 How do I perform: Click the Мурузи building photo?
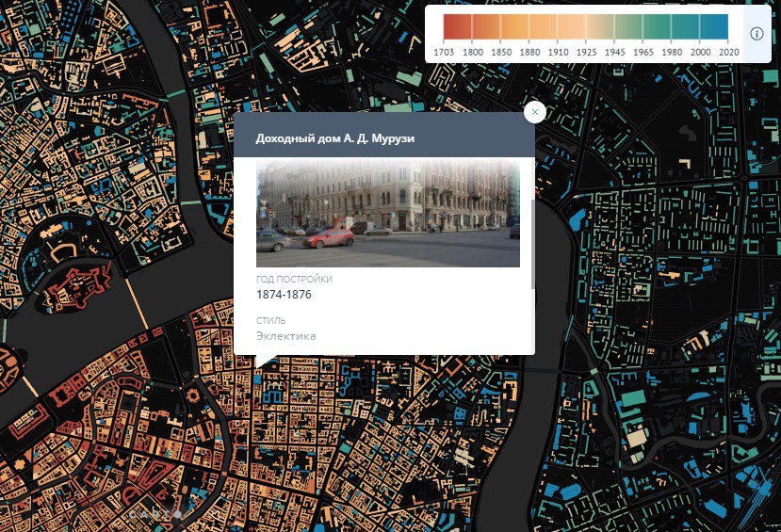(388, 213)
